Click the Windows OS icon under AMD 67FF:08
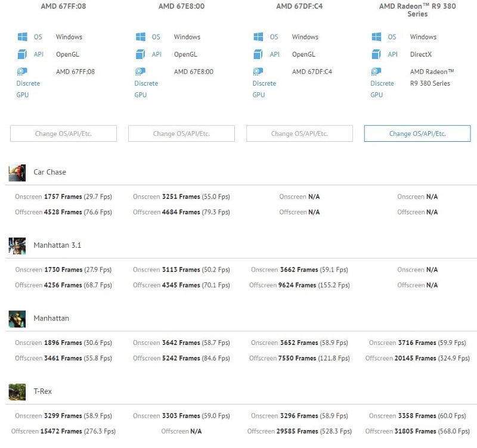The image size is (477, 448). pyautogui.click(x=23, y=37)
